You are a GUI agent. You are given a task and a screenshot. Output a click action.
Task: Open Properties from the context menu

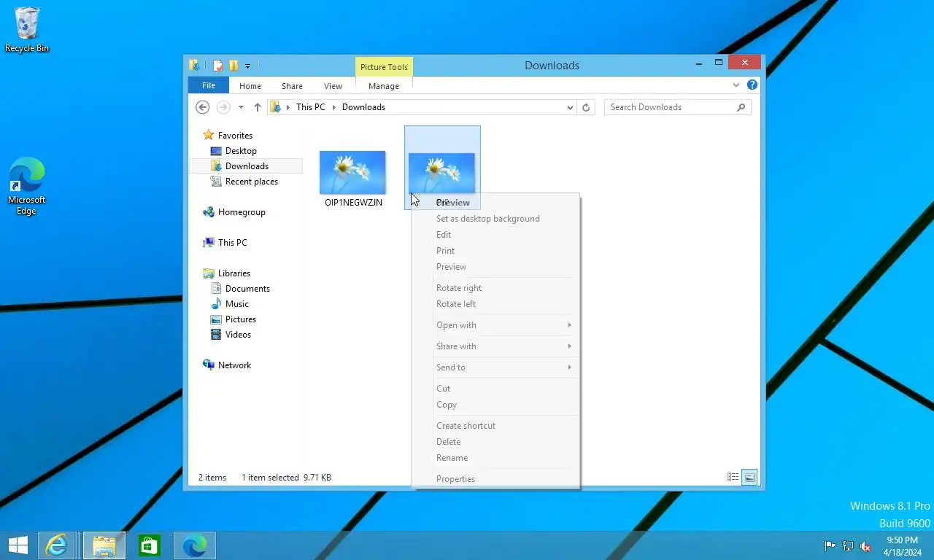pos(455,479)
